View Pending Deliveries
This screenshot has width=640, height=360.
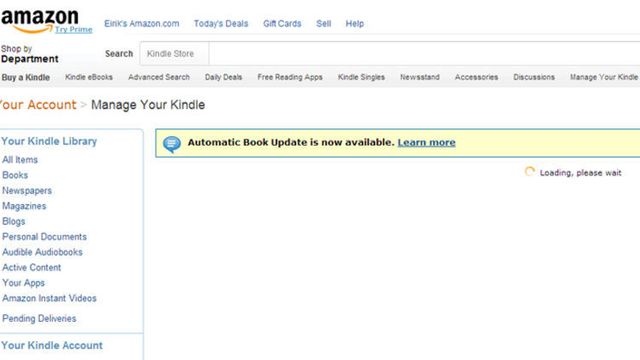(x=39, y=319)
